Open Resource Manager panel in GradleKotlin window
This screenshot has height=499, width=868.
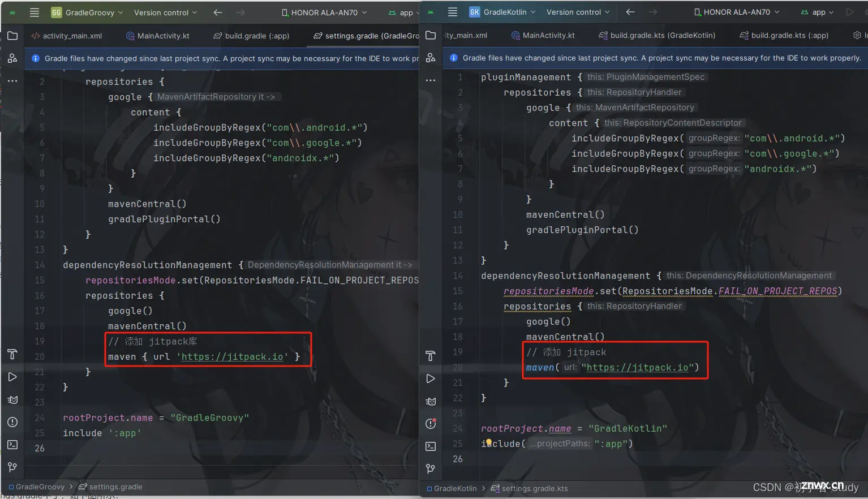point(431,58)
